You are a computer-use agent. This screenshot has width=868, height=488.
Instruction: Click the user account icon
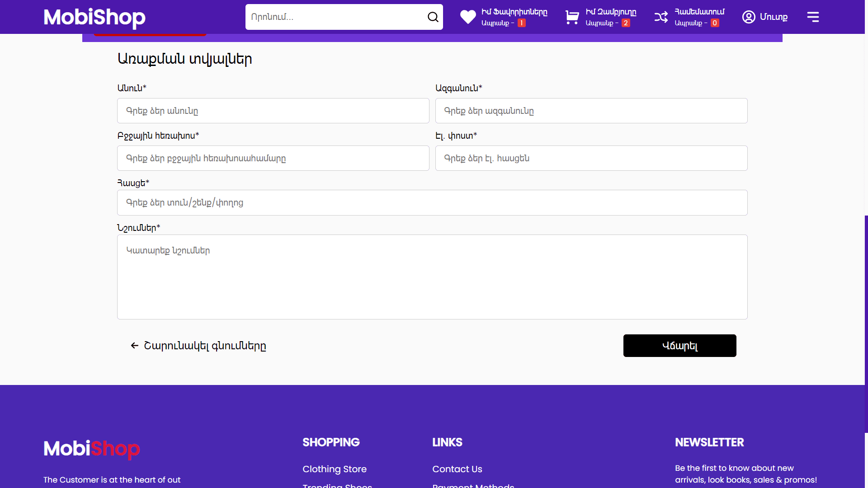coord(749,17)
